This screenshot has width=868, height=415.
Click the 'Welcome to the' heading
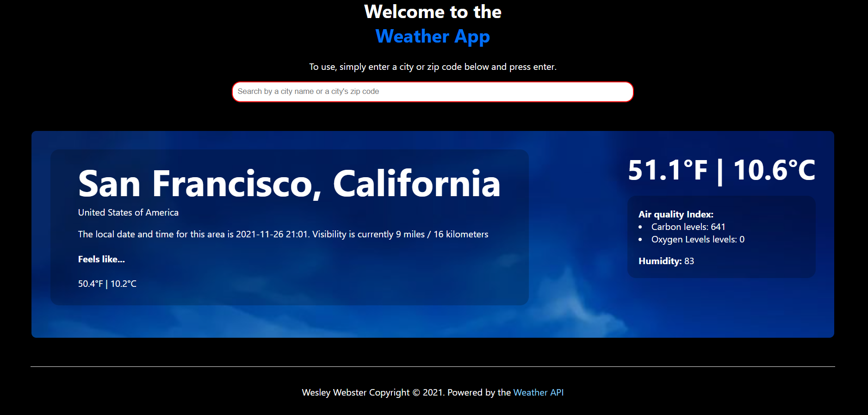pos(432,12)
